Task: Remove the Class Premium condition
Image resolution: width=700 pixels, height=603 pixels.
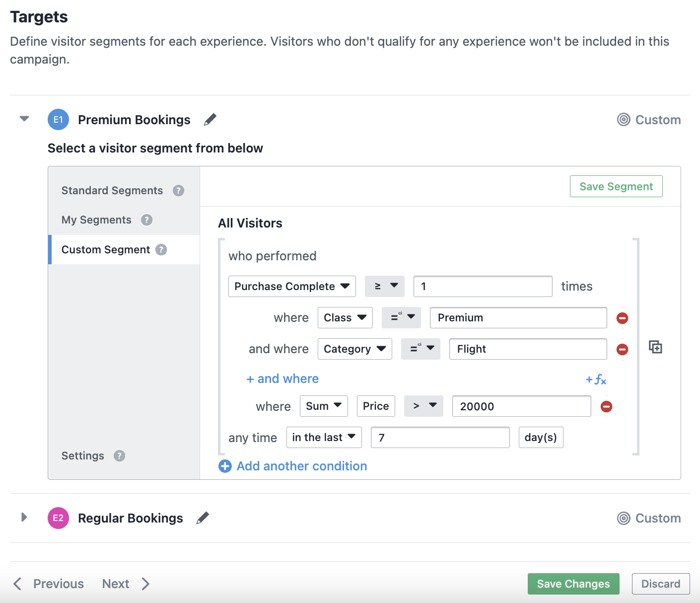Action: click(x=622, y=318)
